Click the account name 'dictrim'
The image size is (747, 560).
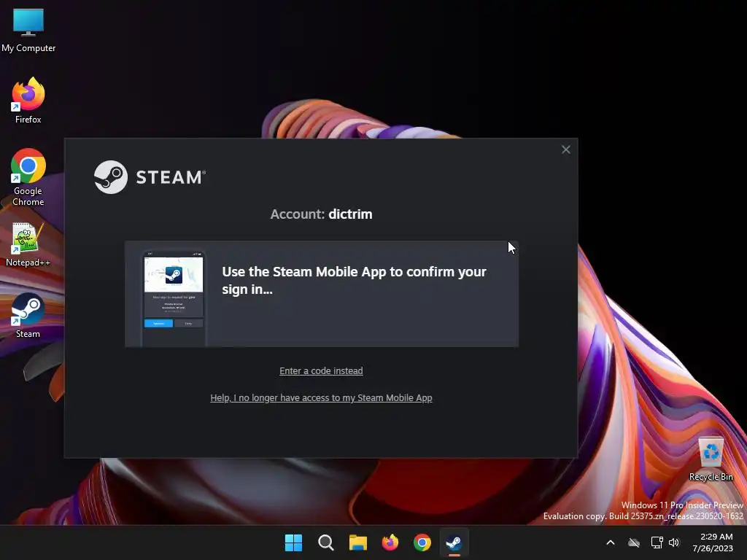pos(350,214)
